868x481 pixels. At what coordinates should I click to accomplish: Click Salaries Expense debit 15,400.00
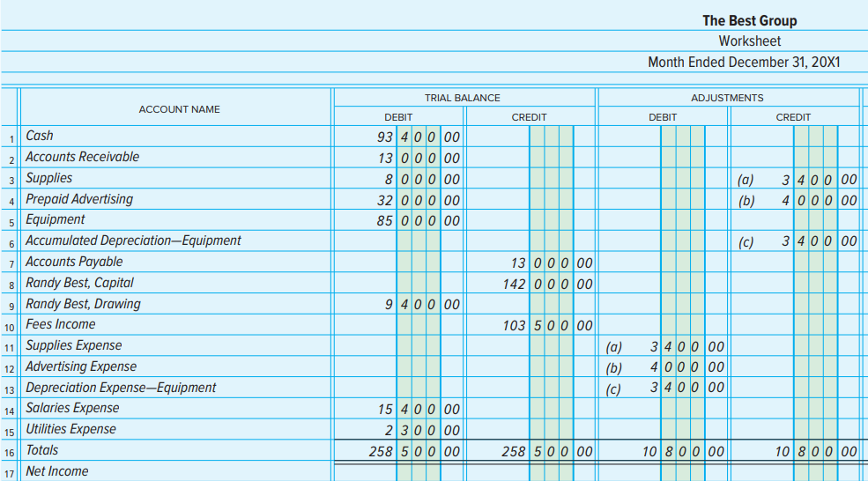click(419, 410)
